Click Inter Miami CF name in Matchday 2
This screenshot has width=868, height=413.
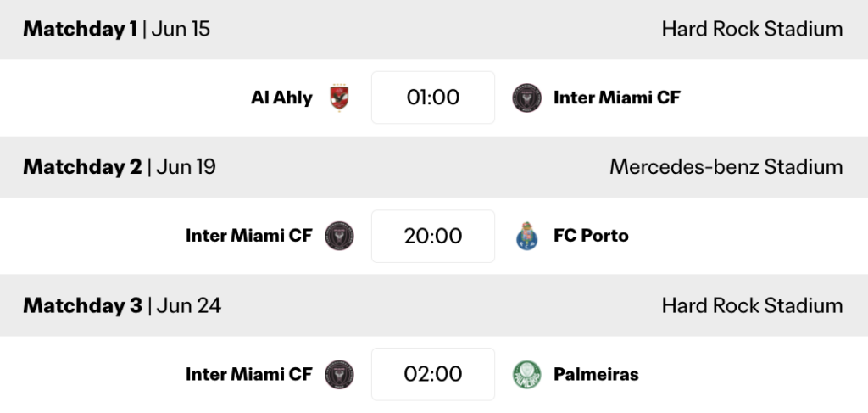coord(248,236)
